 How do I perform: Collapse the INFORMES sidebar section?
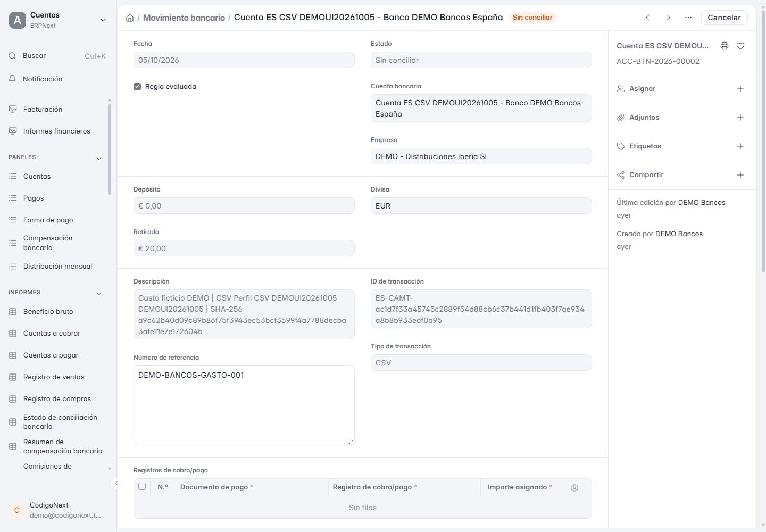(99, 293)
